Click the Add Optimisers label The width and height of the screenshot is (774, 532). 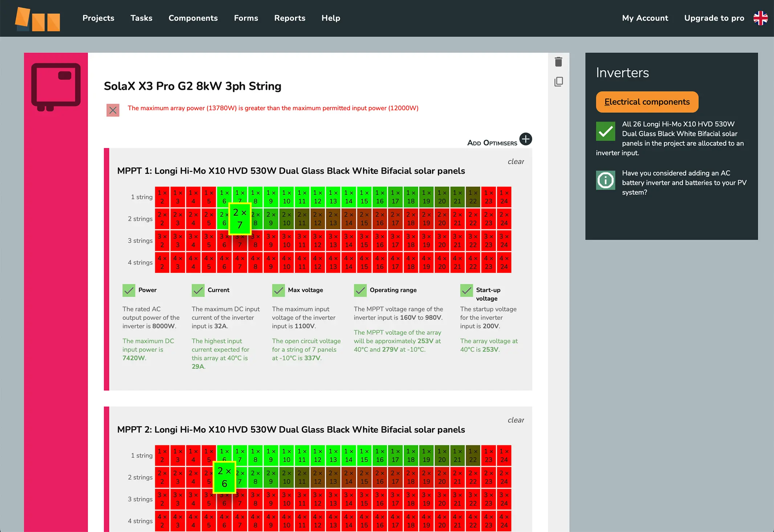(x=492, y=143)
